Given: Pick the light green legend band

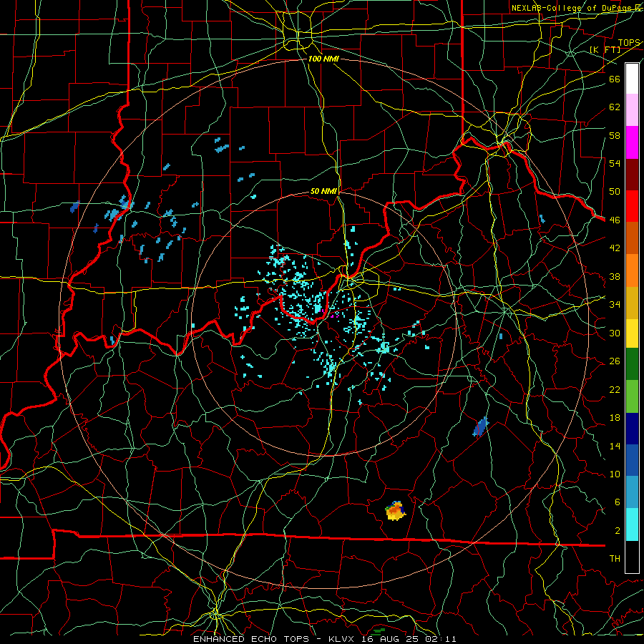Looking at the screenshot, I should [x=632, y=396].
